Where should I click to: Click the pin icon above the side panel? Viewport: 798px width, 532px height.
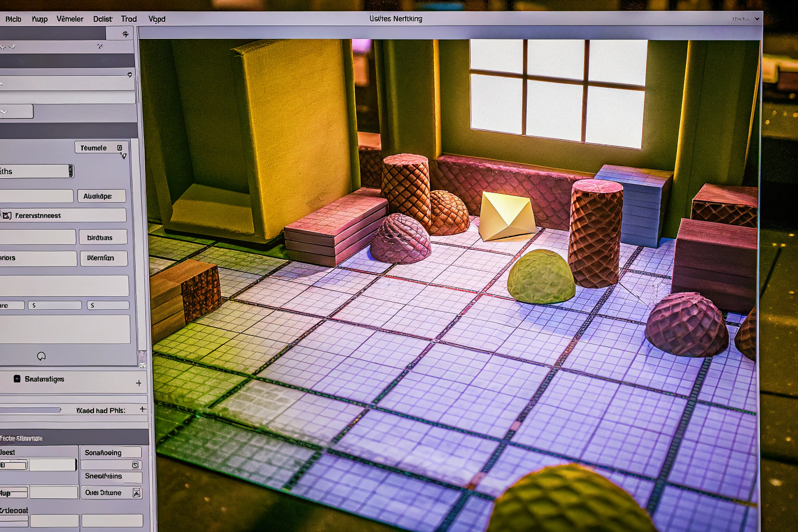pos(125,34)
